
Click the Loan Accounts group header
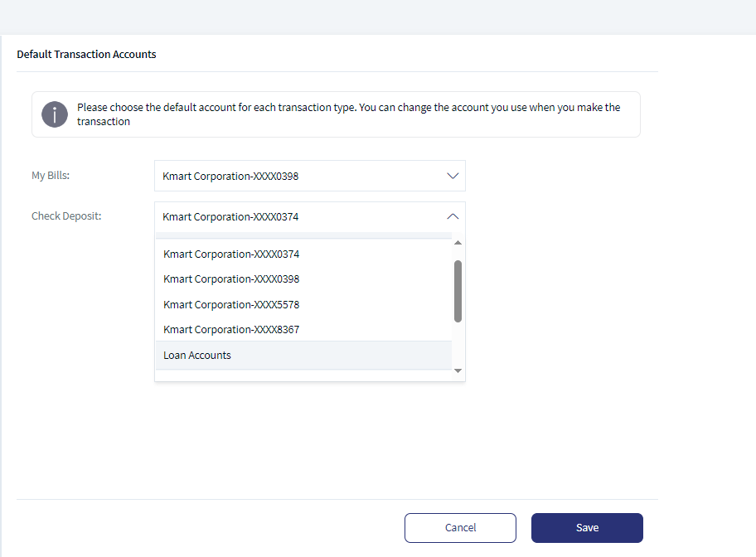(x=303, y=356)
